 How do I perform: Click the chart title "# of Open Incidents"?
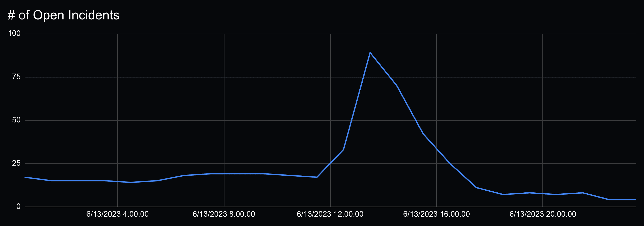click(63, 15)
